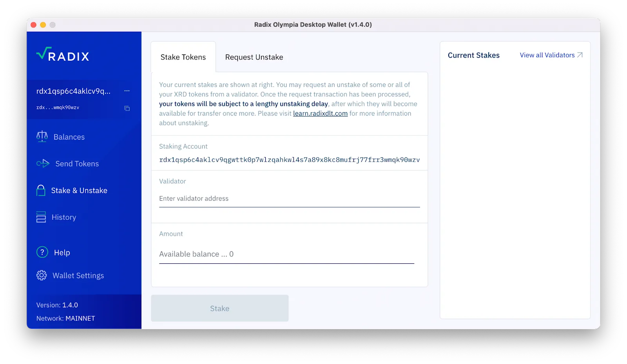Click the Validator field label
The width and height of the screenshot is (627, 364).
click(172, 181)
